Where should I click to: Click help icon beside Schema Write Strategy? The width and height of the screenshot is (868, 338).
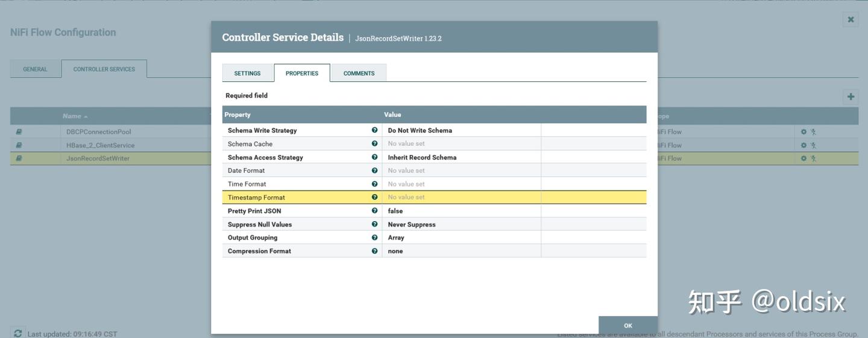click(374, 130)
